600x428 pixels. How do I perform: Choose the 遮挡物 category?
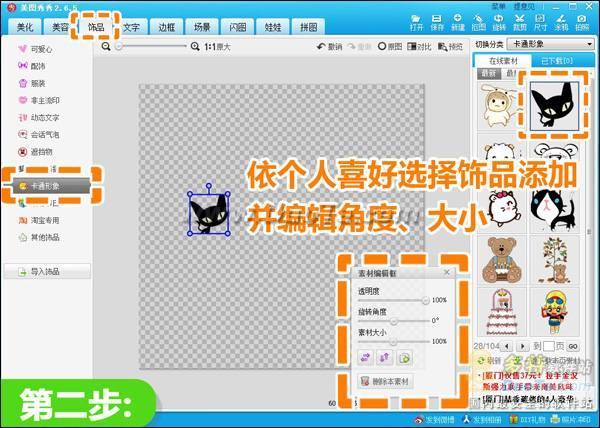[x=36, y=152]
